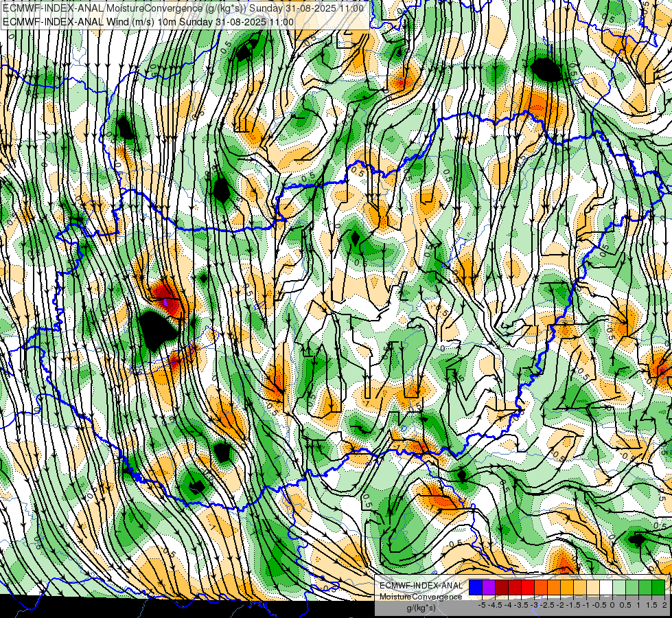
Task: Click the '-3.5' value on the legend scale
Action: pos(522,605)
